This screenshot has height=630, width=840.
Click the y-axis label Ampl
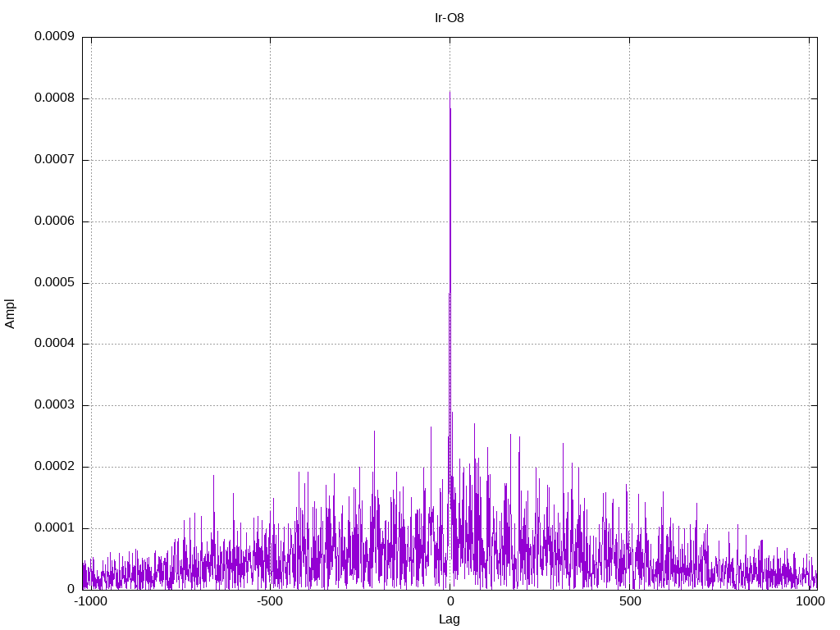[10, 314]
